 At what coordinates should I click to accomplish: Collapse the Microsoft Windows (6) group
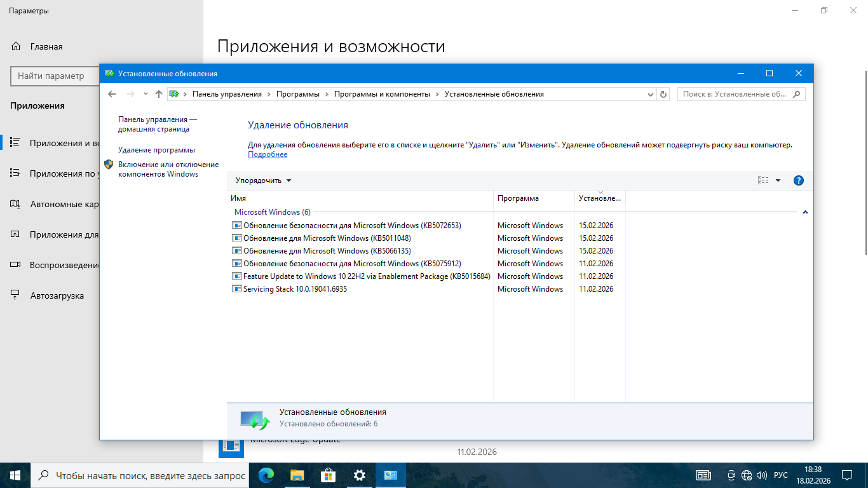click(805, 212)
